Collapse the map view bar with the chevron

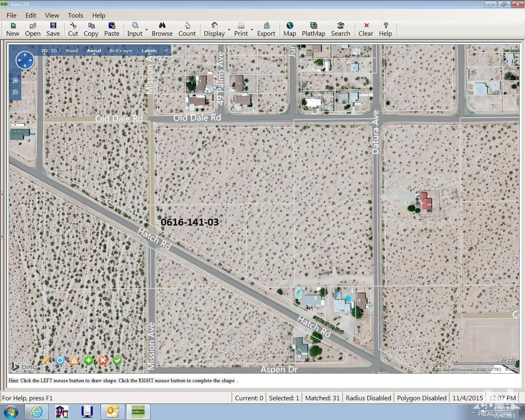[166, 50]
